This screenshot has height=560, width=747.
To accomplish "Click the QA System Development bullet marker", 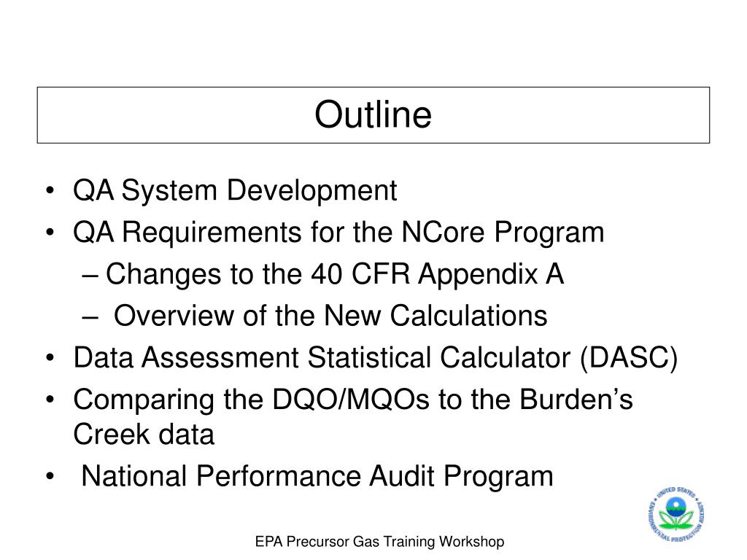I will tap(50, 192).
